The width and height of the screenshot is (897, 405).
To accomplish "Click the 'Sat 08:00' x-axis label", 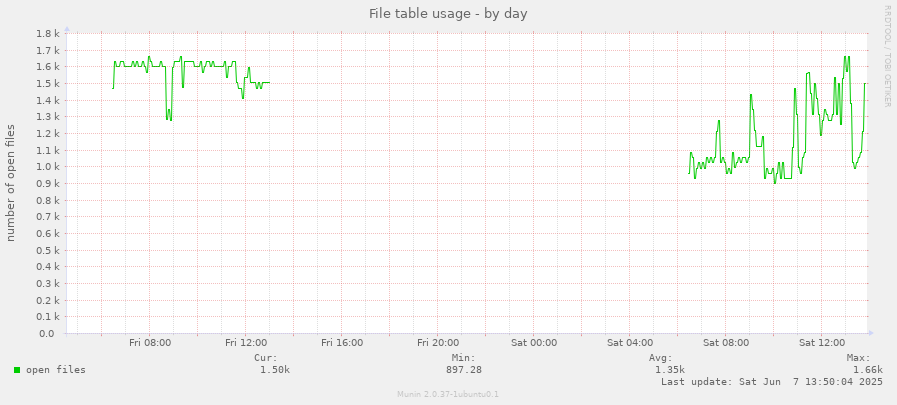I will pyautogui.click(x=726, y=343).
